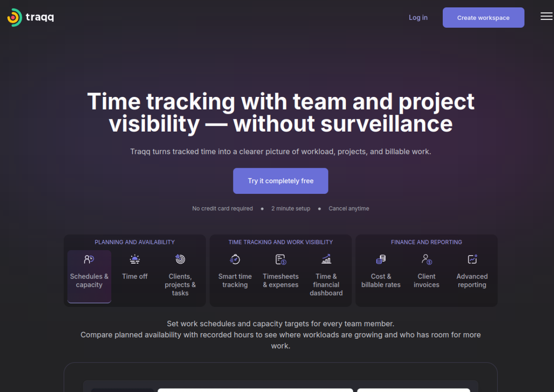Switch to Timesheets & expenses tab label

(x=281, y=280)
